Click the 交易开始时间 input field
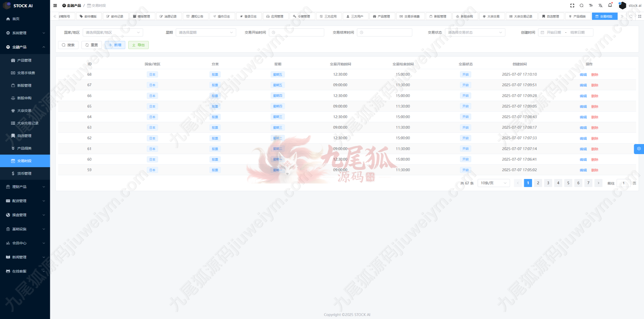This screenshot has height=319, width=644. [296, 32]
